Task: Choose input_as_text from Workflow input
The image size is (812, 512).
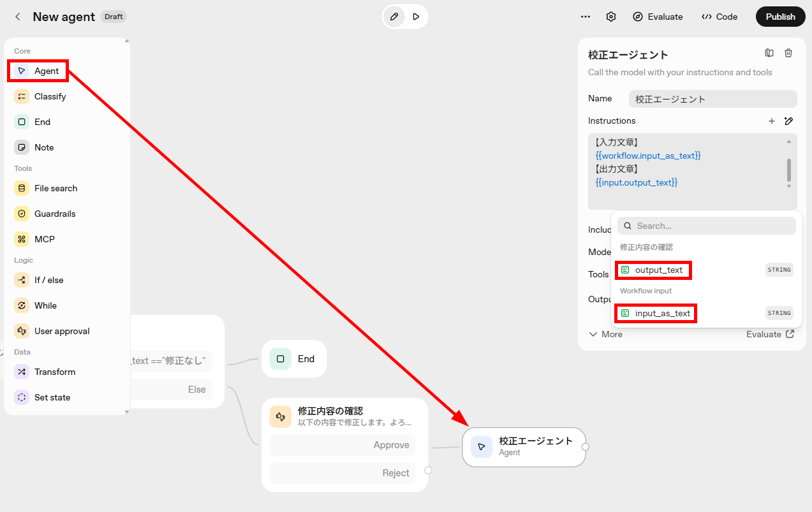Action: (707, 313)
